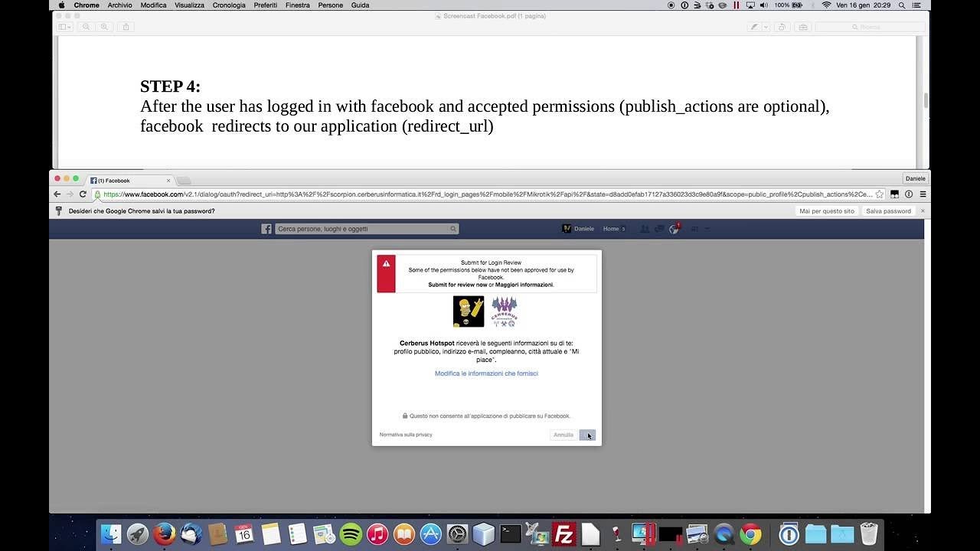Open Finder from the Dock
The height and width of the screenshot is (551, 980).
[111, 533]
